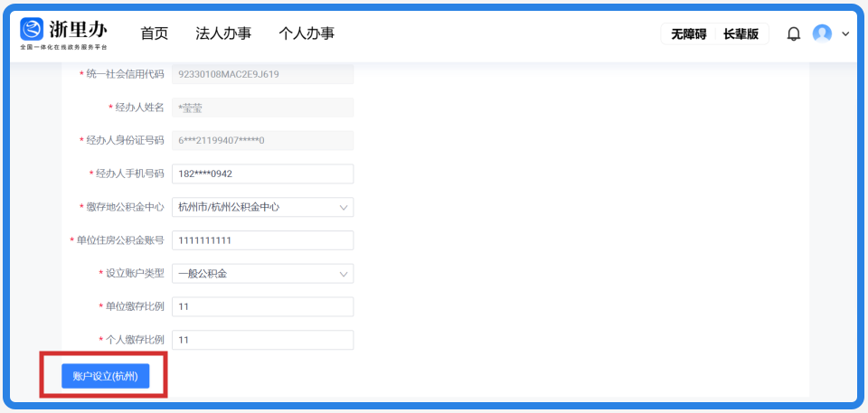This screenshot has height=413, width=868.
Task: Click the 单位住房公积金账号 label
Action: [120, 239]
